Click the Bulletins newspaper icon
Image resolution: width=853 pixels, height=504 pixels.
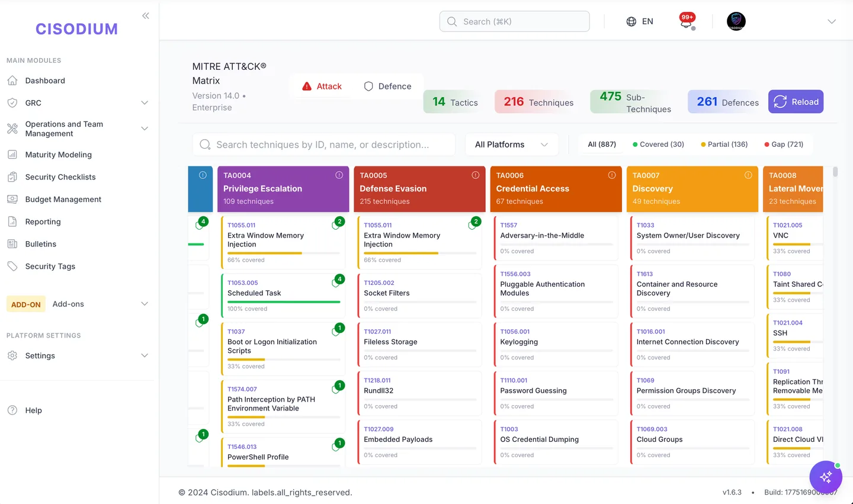(12, 244)
